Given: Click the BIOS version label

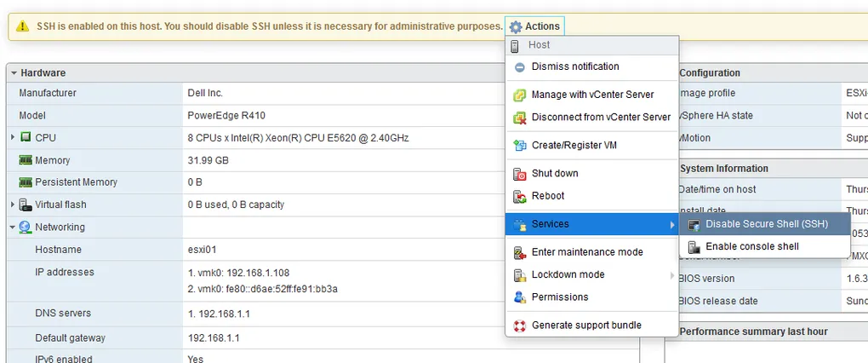Looking at the screenshot, I should [707, 278].
